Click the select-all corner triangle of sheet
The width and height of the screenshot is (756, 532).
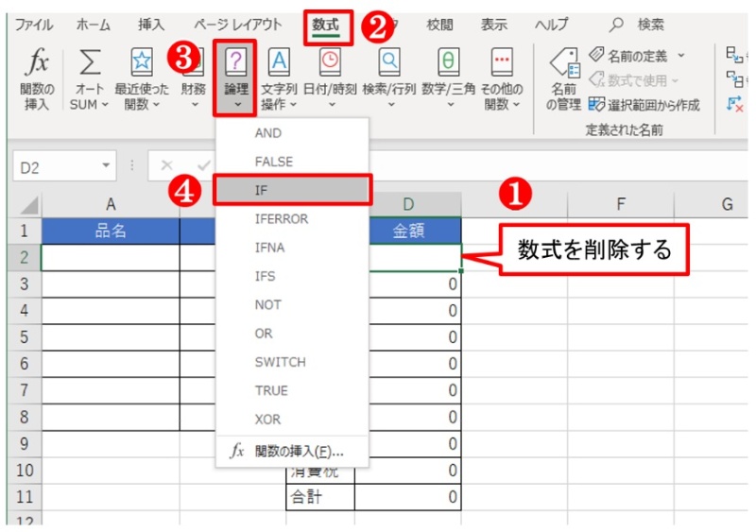click(x=29, y=205)
